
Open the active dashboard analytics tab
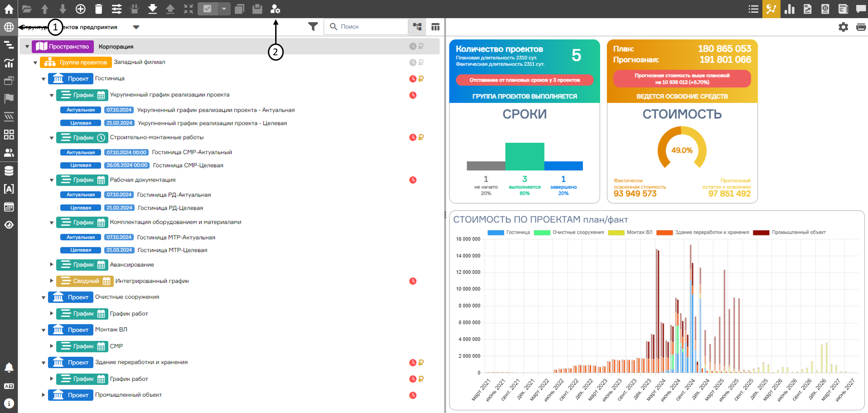coord(771,9)
